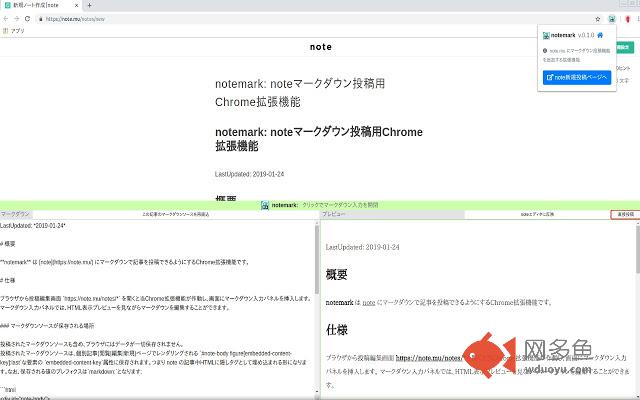Click the red extension icon in the toolbar

pos(628,19)
